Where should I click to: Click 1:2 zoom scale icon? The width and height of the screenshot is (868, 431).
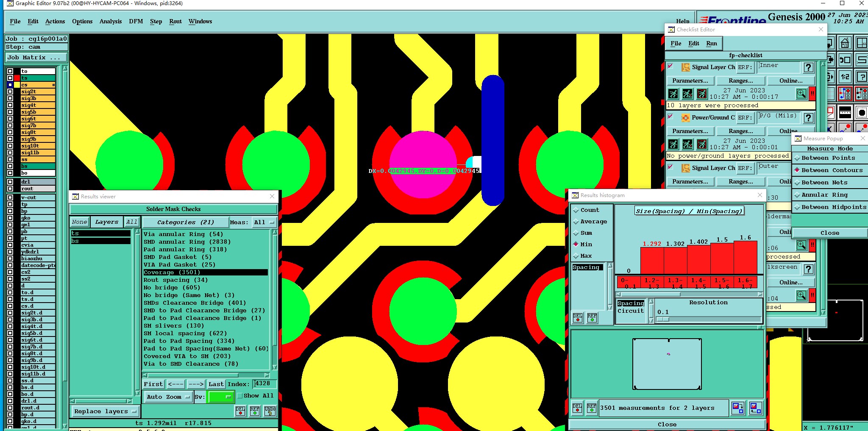coord(845,77)
